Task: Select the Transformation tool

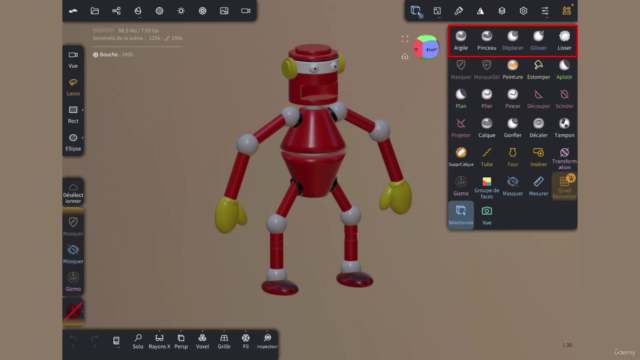Action: click(x=564, y=158)
